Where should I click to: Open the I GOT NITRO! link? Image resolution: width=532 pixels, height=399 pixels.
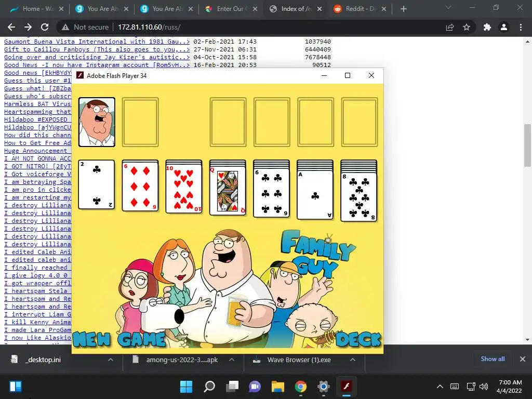click(37, 167)
